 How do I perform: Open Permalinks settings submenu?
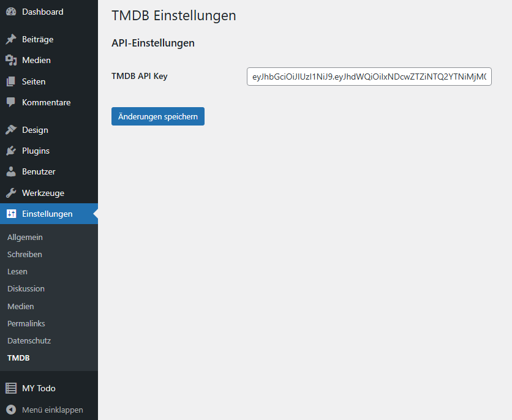coord(26,323)
